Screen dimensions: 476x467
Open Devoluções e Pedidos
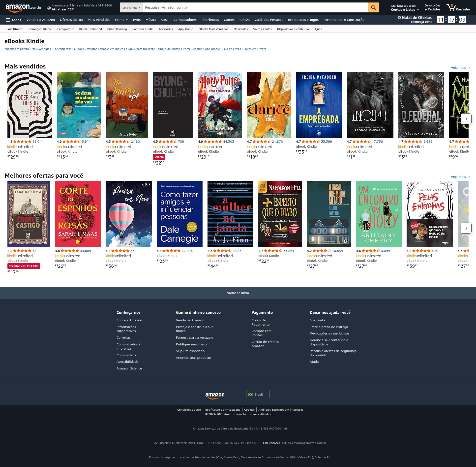pyautogui.click(x=432, y=8)
